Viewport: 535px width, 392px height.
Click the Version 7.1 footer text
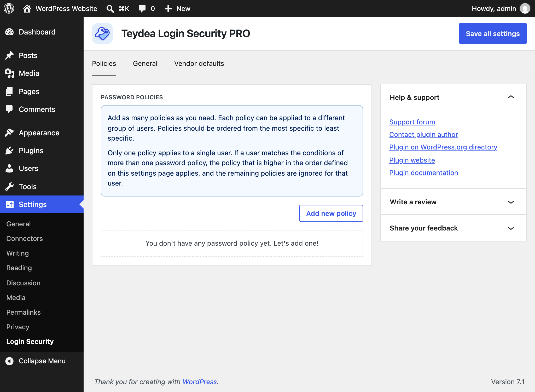508,382
